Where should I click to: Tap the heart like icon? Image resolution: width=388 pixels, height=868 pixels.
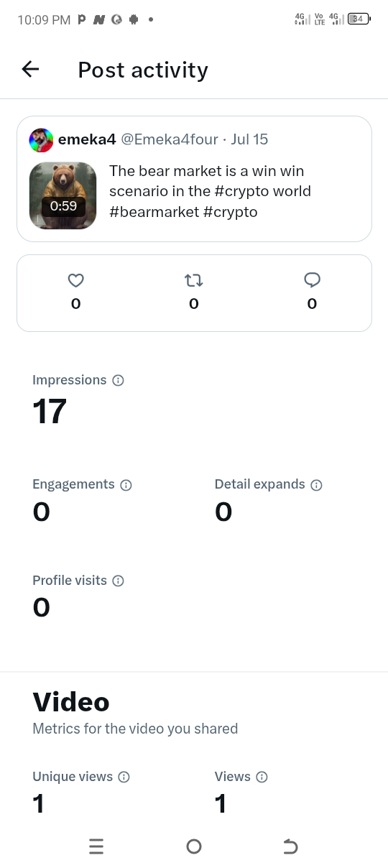pyautogui.click(x=75, y=281)
